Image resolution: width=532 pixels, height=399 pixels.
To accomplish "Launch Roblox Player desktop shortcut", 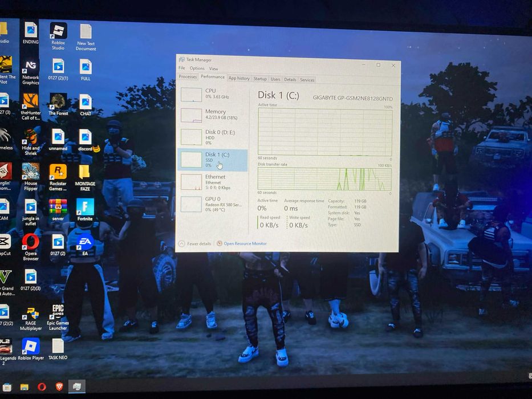I will 31,349.
